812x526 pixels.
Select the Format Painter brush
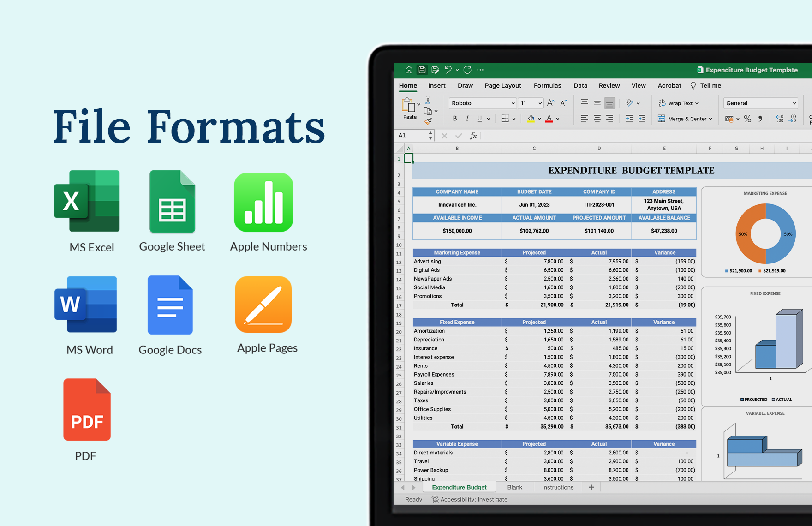(x=428, y=121)
